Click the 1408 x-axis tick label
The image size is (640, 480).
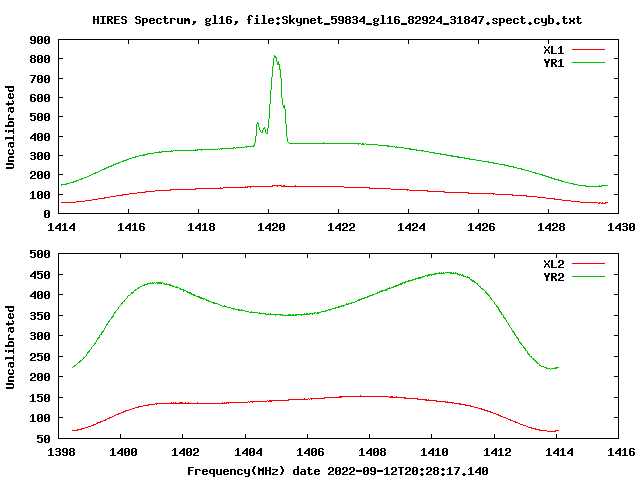point(372,452)
